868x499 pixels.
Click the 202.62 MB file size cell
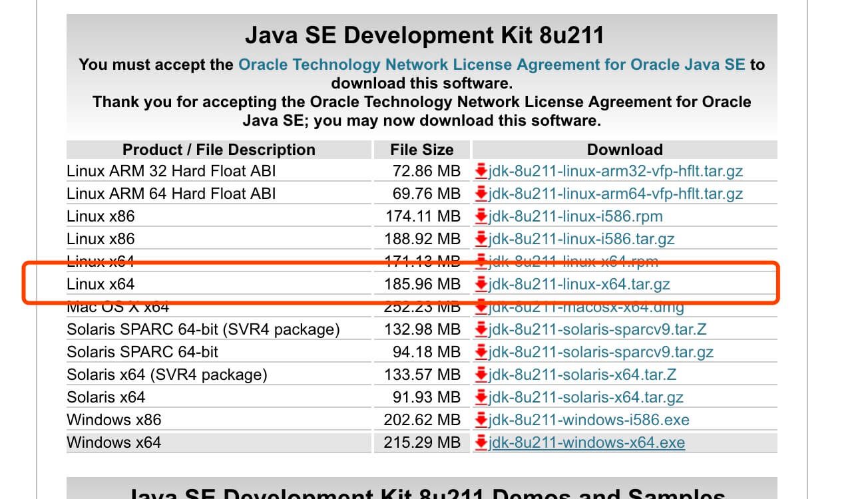(x=423, y=420)
